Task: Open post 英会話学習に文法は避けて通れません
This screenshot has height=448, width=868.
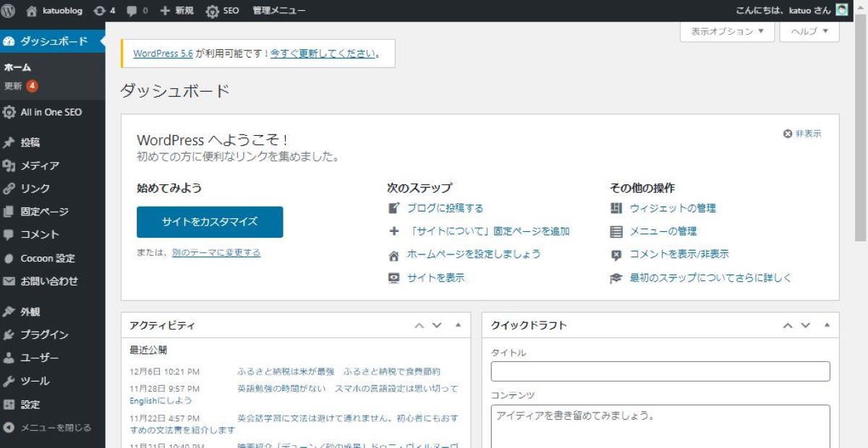Action: [294, 424]
